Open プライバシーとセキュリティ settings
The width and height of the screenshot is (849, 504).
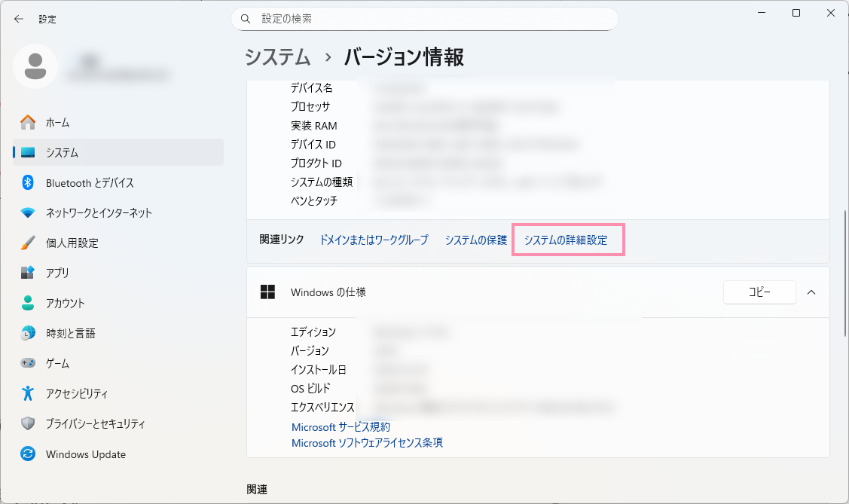click(x=95, y=423)
